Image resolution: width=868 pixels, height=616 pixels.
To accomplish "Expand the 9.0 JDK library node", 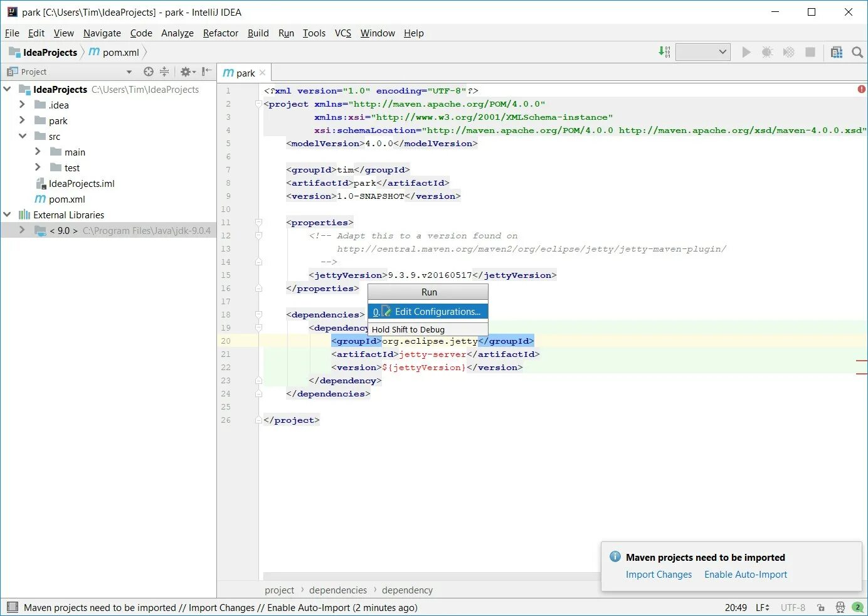I will pyautogui.click(x=23, y=230).
